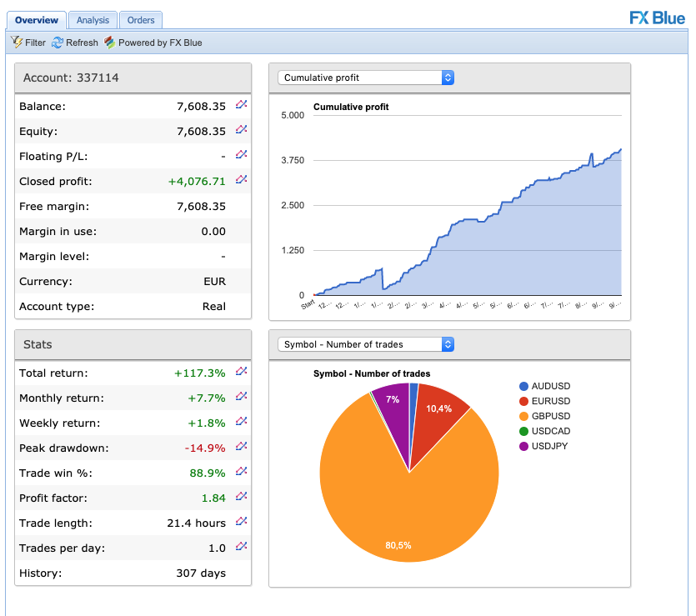This screenshot has height=616, width=696.
Task: Select the Overview tab
Action: [x=37, y=20]
